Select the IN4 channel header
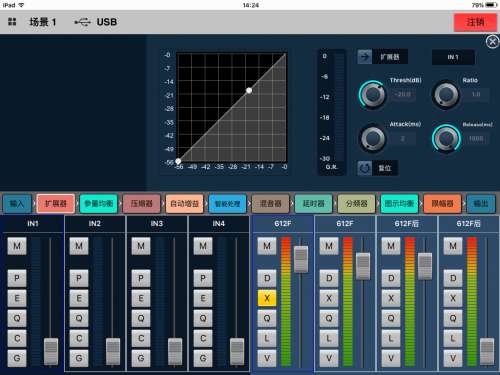 219,224
